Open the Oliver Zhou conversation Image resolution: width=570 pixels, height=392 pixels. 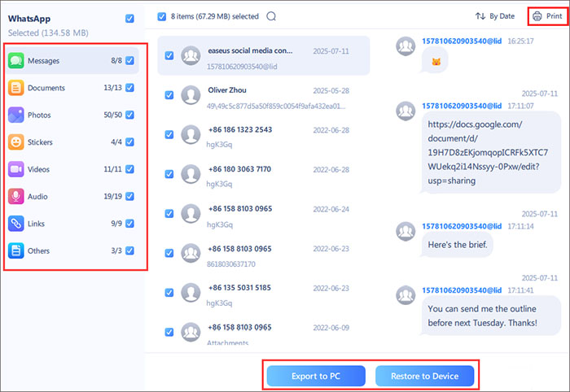click(264, 95)
